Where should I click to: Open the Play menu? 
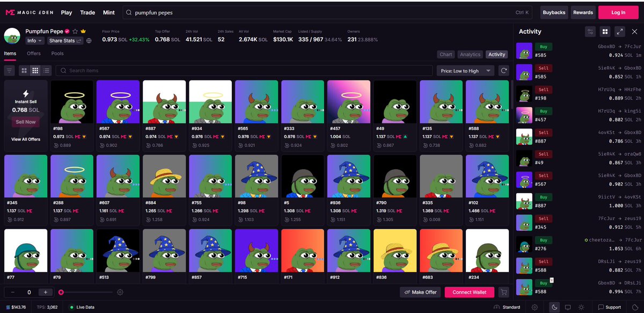(x=67, y=12)
